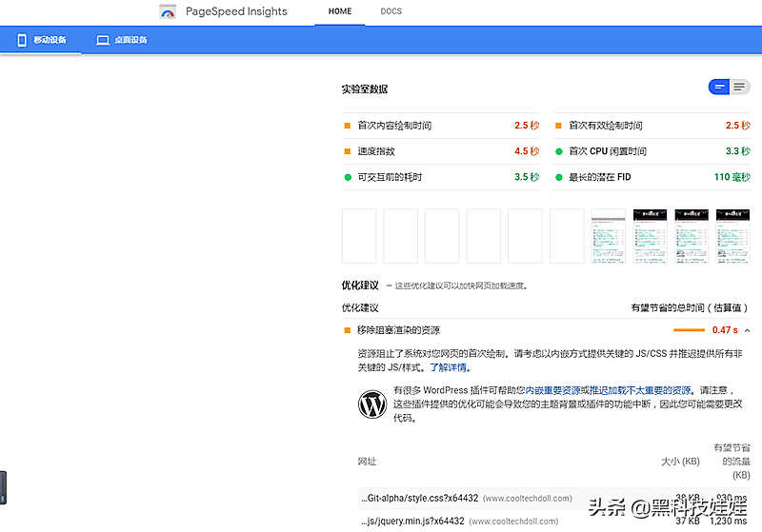This screenshot has width=762, height=532.
Task: Click the orange square beside 移除阻塞渲染的资源
Action: [x=348, y=330]
